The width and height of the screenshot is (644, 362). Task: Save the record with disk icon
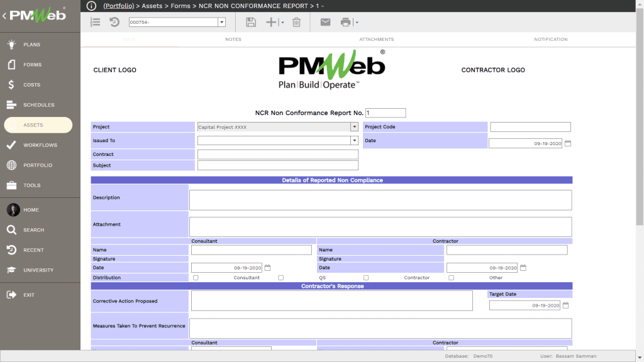point(251,22)
